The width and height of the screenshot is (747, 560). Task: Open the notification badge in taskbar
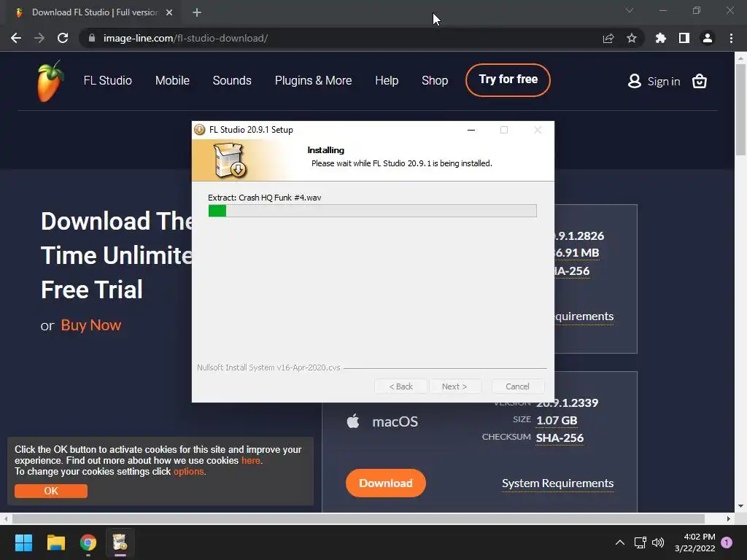(727, 542)
